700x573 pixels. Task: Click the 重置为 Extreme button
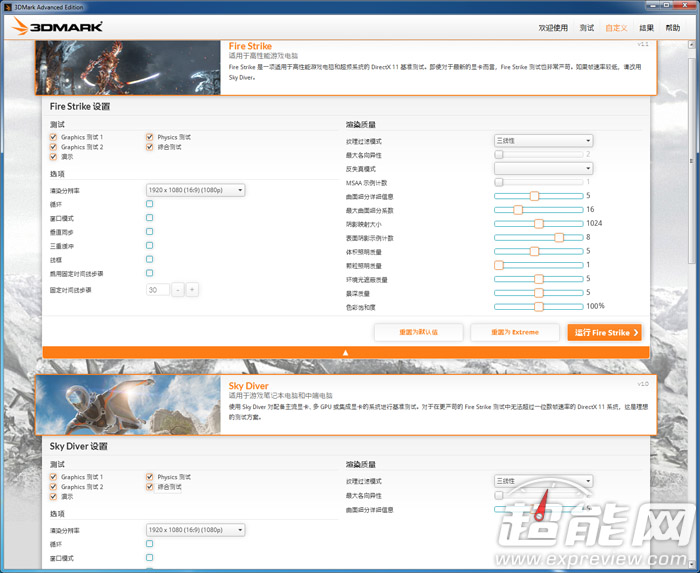tap(515, 332)
